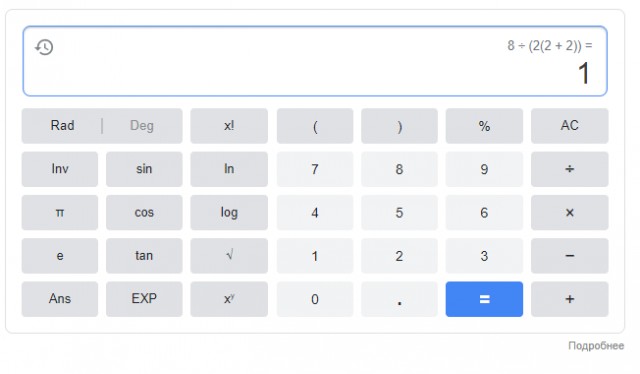Clear everything with the AC button
Viewport: 640px width, 374px height.
pos(569,125)
